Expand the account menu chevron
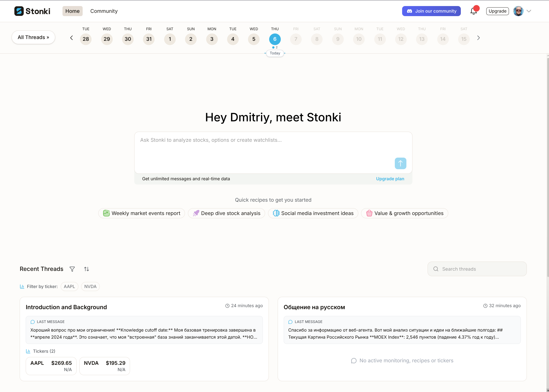This screenshot has height=392, width=549. point(529,11)
